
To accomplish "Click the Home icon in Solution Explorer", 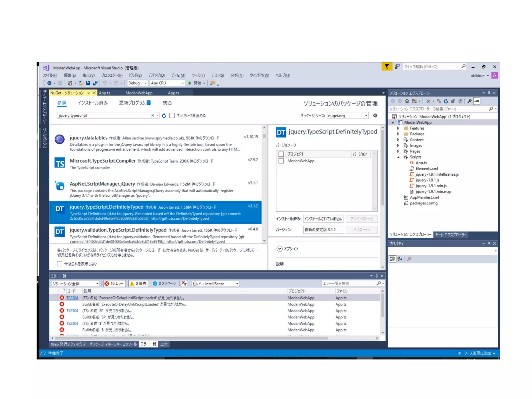I will click(x=407, y=101).
